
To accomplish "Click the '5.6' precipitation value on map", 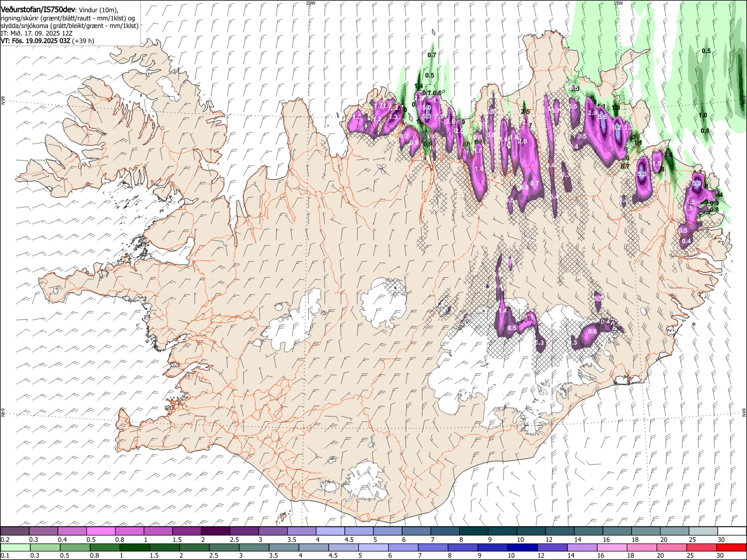I will (602, 117).
